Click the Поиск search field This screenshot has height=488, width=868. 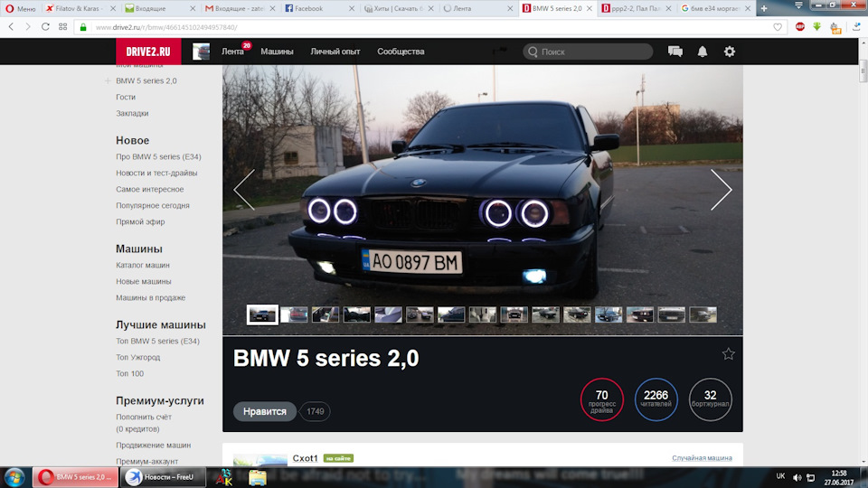(588, 52)
